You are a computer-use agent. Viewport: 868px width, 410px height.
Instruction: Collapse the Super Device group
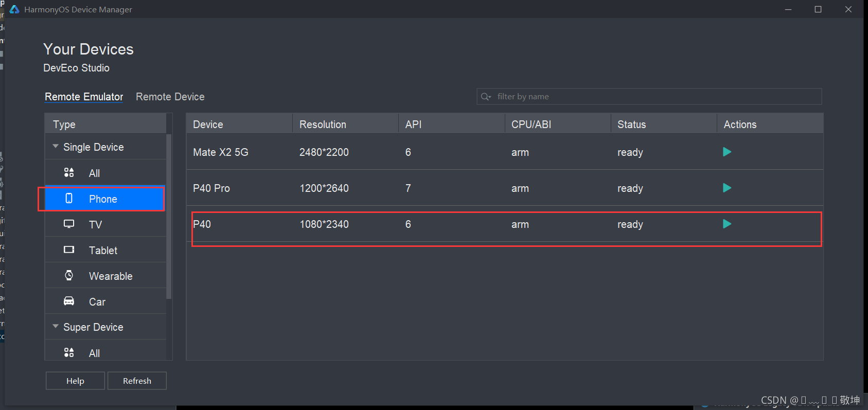(56, 327)
